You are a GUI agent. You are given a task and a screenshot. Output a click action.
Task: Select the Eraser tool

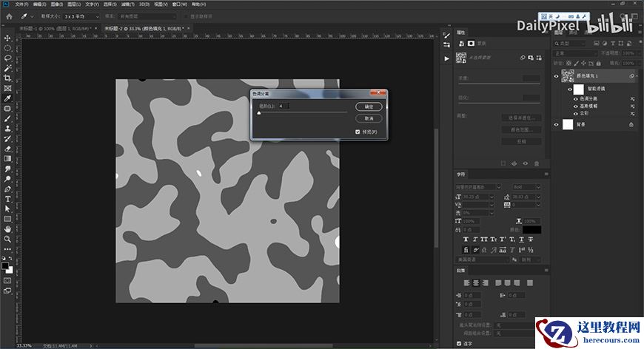tap(7, 148)
